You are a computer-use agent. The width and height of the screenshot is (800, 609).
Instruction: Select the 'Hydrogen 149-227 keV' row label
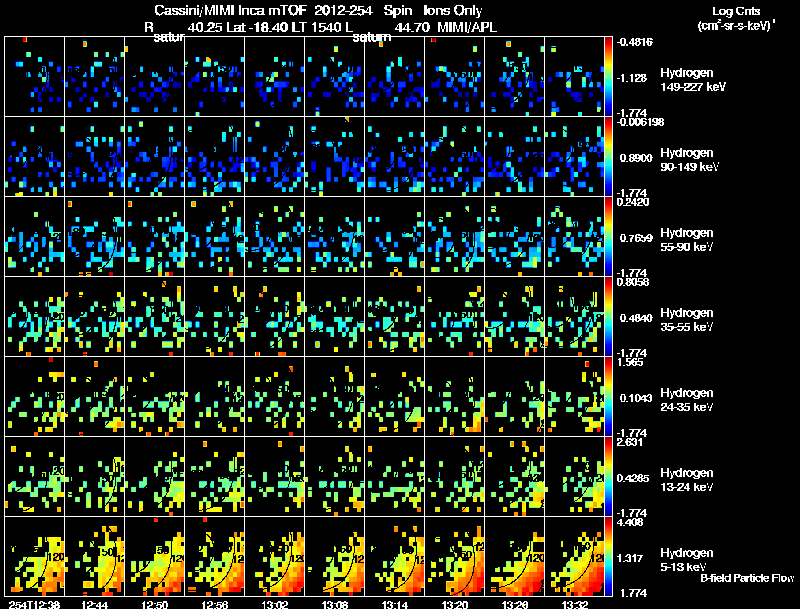click(x=693, y=80)
